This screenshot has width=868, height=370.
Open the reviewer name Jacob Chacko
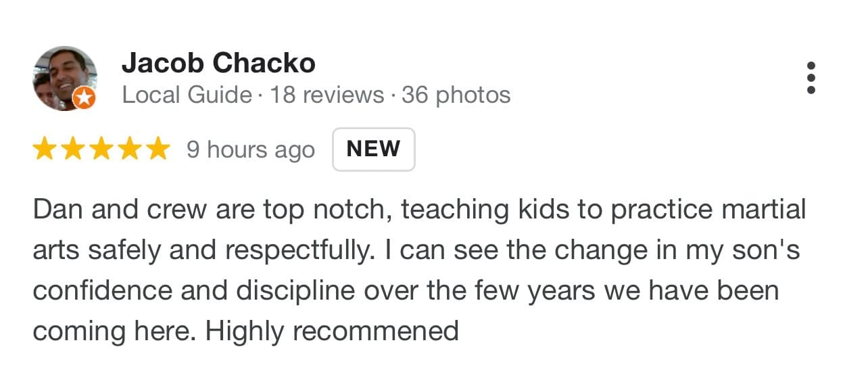tap(218, 64)
